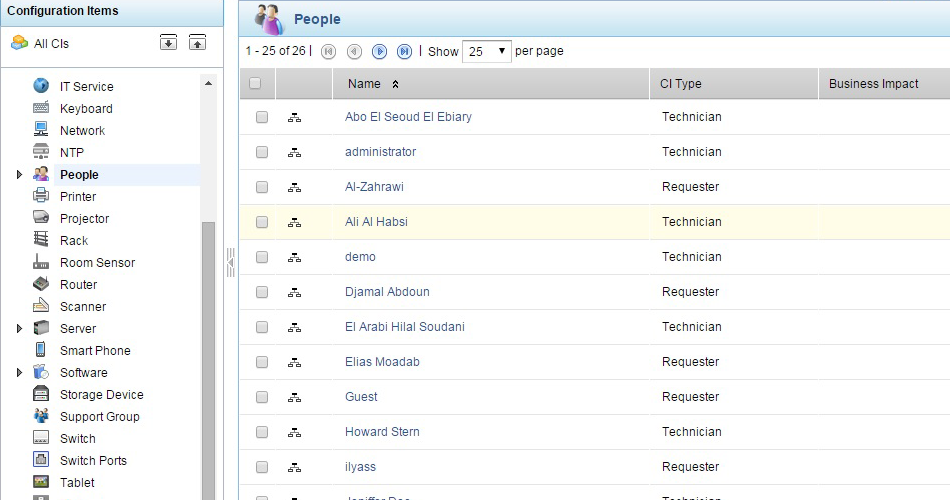Click the collapse all CIs icon
Screen dimensions: 950x500
(x=198, y=42)
